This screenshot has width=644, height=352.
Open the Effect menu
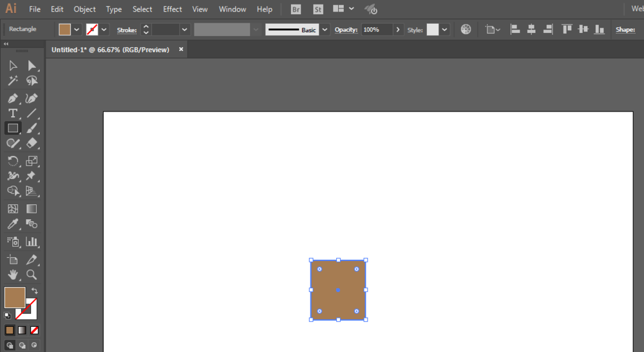[173, 10]
